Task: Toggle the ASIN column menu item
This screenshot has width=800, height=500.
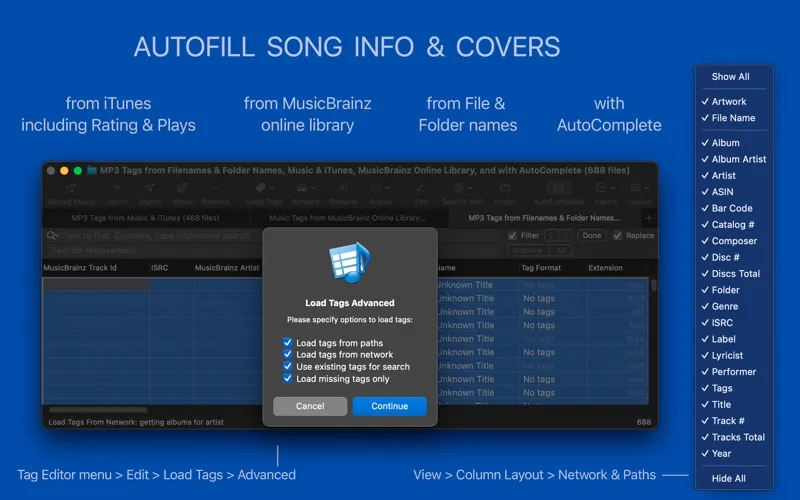Action: pos(734,192)
